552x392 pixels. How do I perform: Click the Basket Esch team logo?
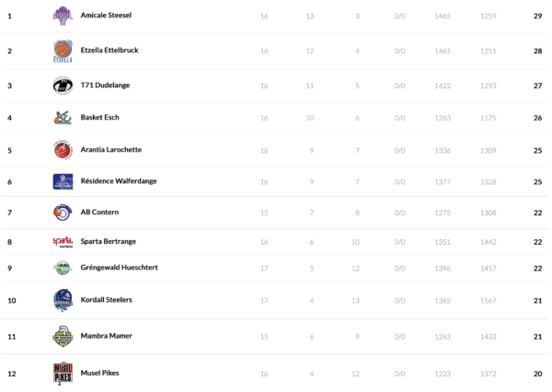tap(63, 118)
